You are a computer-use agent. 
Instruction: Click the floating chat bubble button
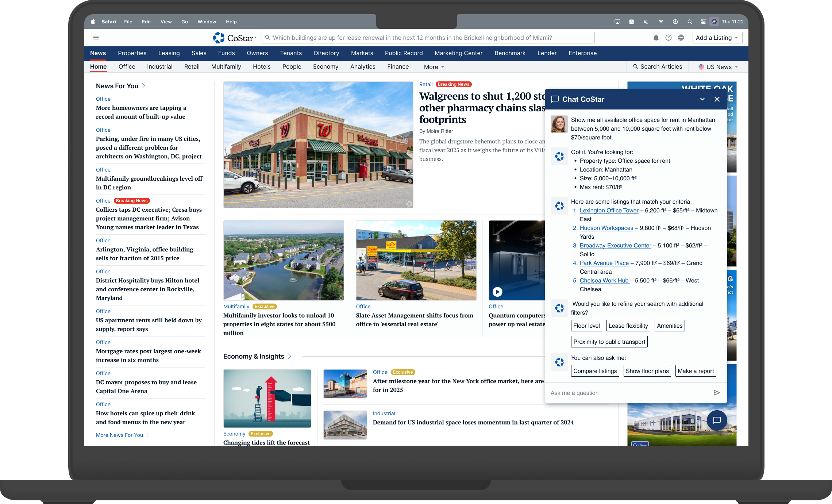click(717, 420)
